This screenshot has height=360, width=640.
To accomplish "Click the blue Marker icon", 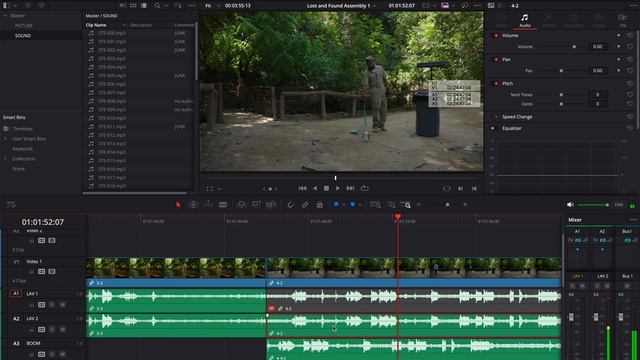I will pos(352,204).
